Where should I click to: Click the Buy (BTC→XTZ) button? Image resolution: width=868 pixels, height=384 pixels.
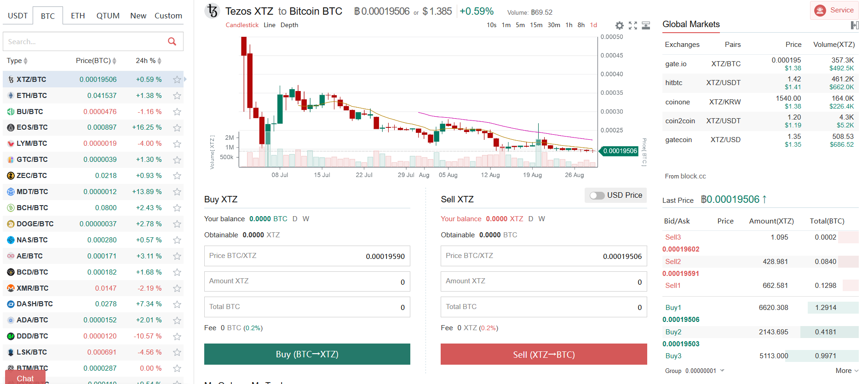click(307, 354)
